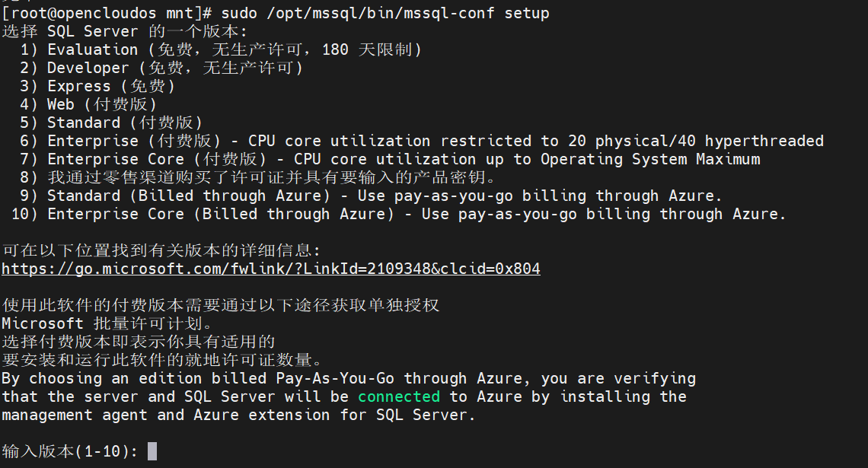
Task: Open the go.microsoft.com fwlink URL
Action: 270,269
